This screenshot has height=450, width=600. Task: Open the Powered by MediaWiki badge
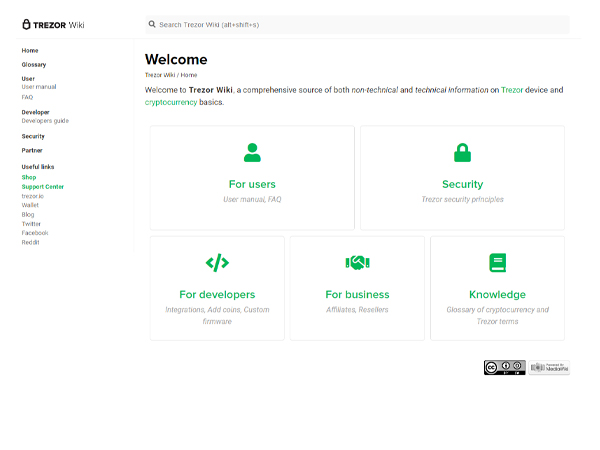click(549, 368)
